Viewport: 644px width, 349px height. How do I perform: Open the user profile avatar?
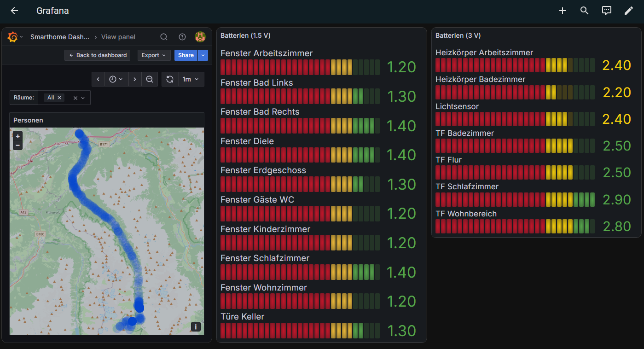pyautogui.click(x=200, y=37)
